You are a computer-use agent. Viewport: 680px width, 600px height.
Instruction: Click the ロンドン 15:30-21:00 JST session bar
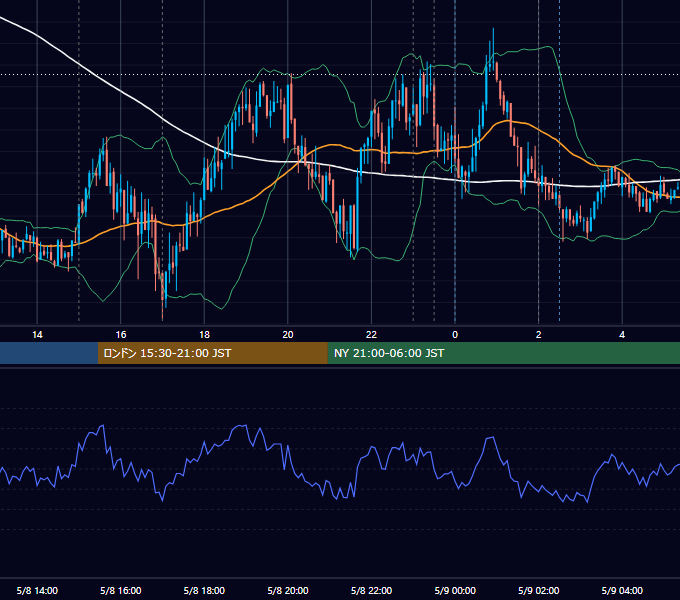click(212, 353)
